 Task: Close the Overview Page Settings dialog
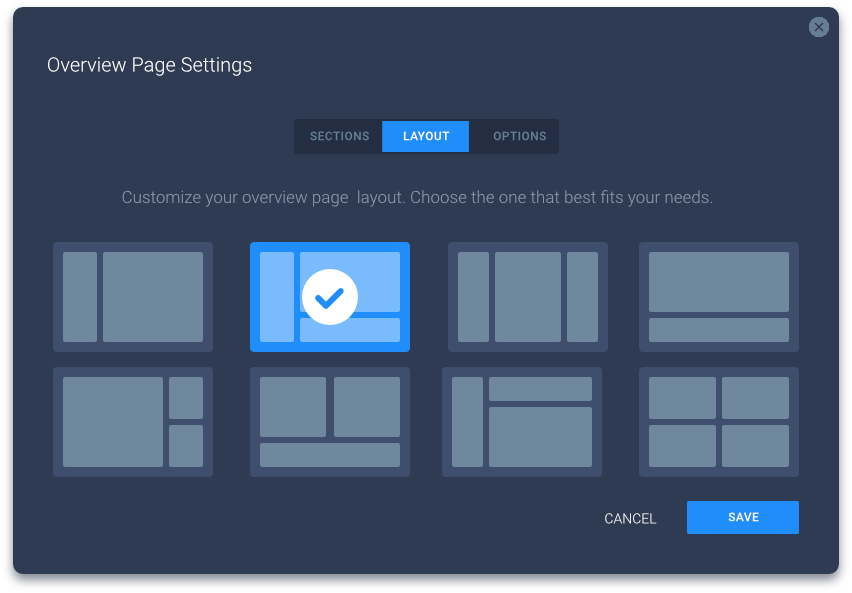click(x=819, y=27)
